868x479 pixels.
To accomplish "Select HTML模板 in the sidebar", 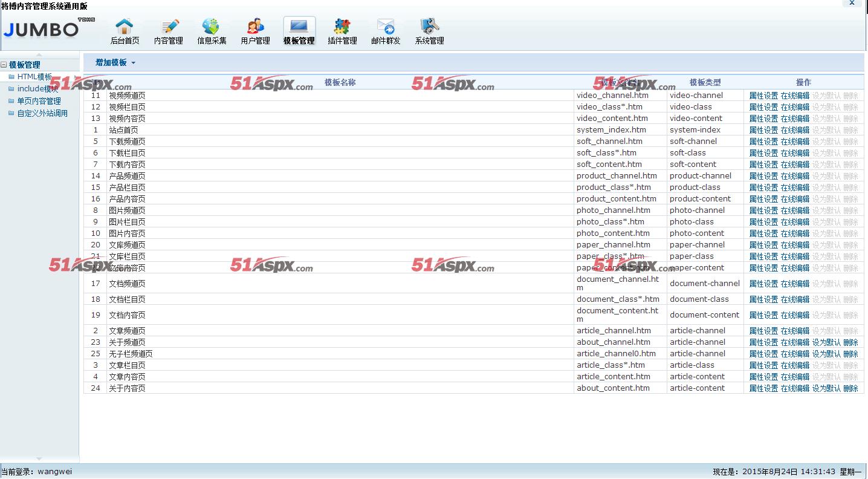I will coord(34,77).
